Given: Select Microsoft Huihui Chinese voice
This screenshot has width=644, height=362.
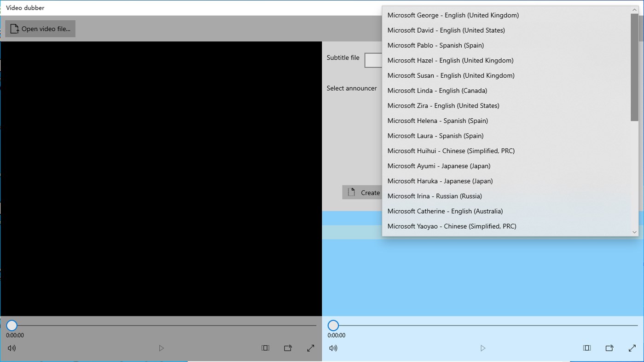Looking at the screenshot, I should tap(451, 150).
